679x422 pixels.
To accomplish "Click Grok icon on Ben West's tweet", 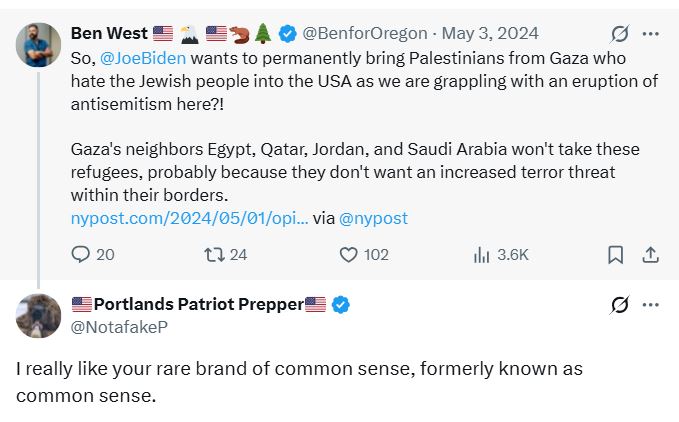I will click(620, 34).
